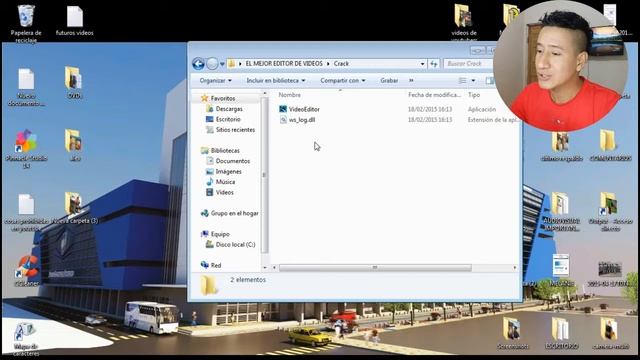Click EL MEJOR EDITOR DE VIDEOS breadcrumb
Screen dimensions: 640x360
284,64
